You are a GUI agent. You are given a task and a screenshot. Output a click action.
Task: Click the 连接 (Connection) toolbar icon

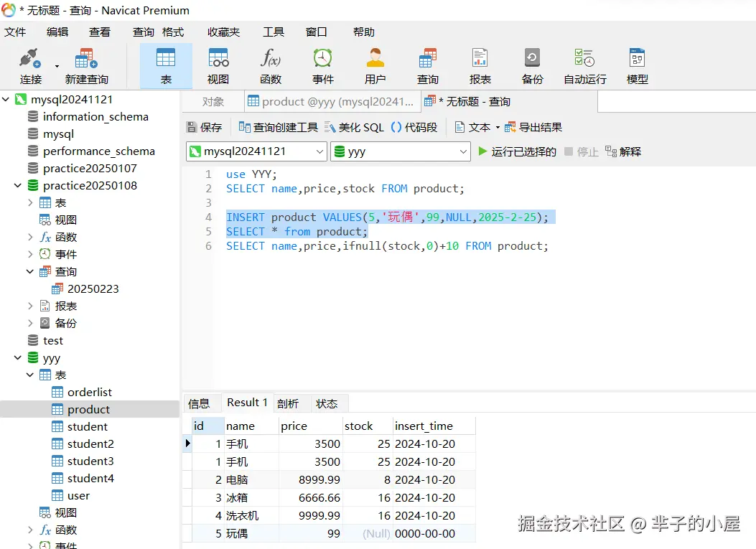(30, 67)
